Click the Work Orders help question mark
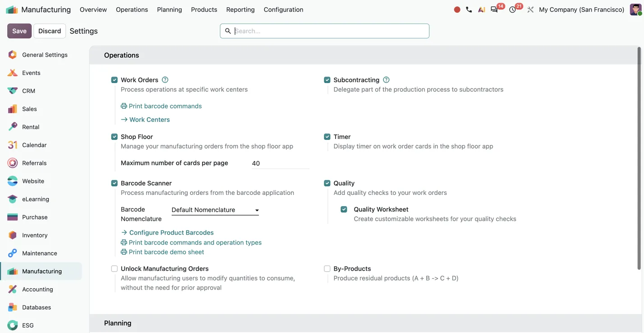The width and height of the screenshot is (644, 333). (x=165, y=80)
